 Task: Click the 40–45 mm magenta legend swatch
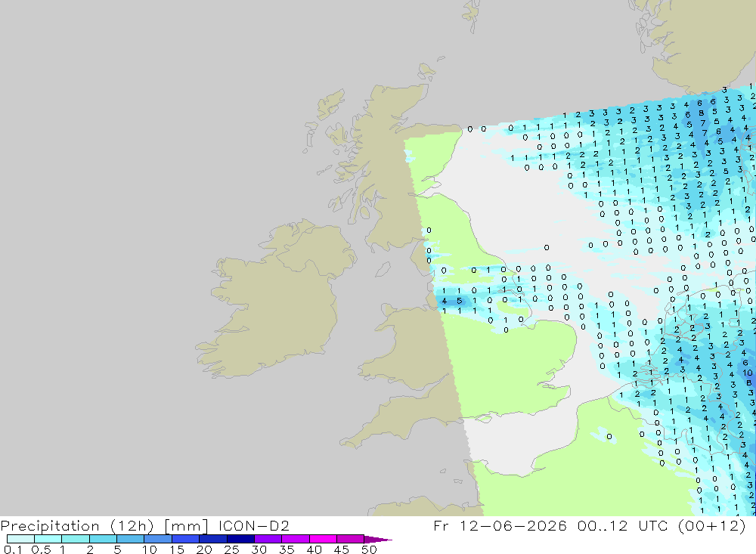point(323,539)
